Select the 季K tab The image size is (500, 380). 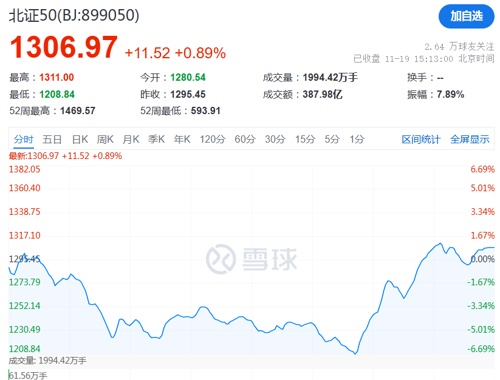tap(156, 139)
